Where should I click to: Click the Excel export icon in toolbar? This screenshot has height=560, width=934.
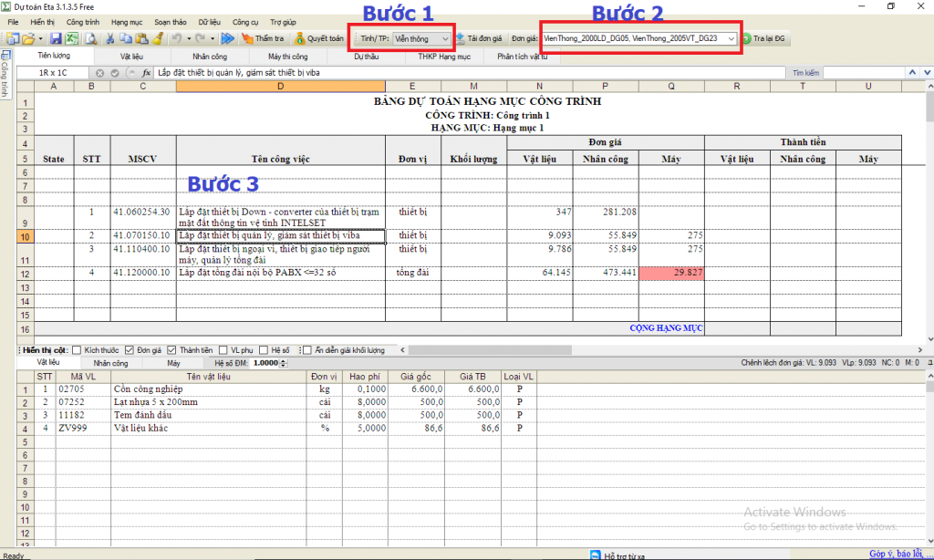(70, 38)
